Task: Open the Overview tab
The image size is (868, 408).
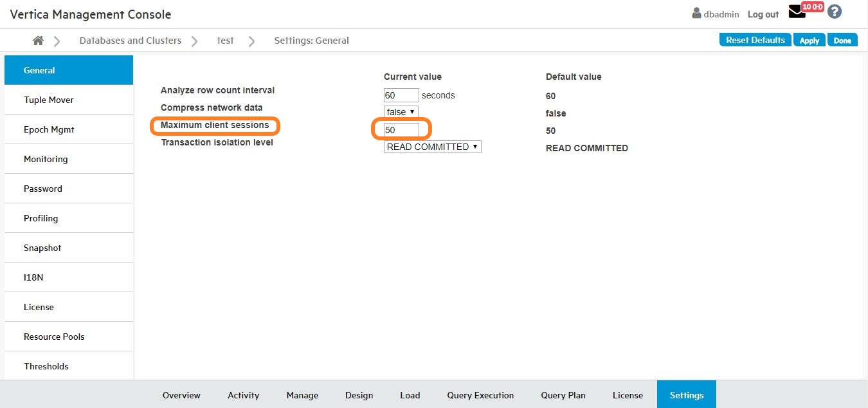Action: pos(181,395)
